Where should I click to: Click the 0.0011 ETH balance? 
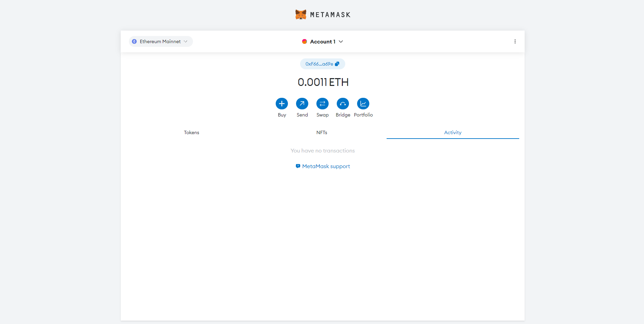[x=323, y=82]
